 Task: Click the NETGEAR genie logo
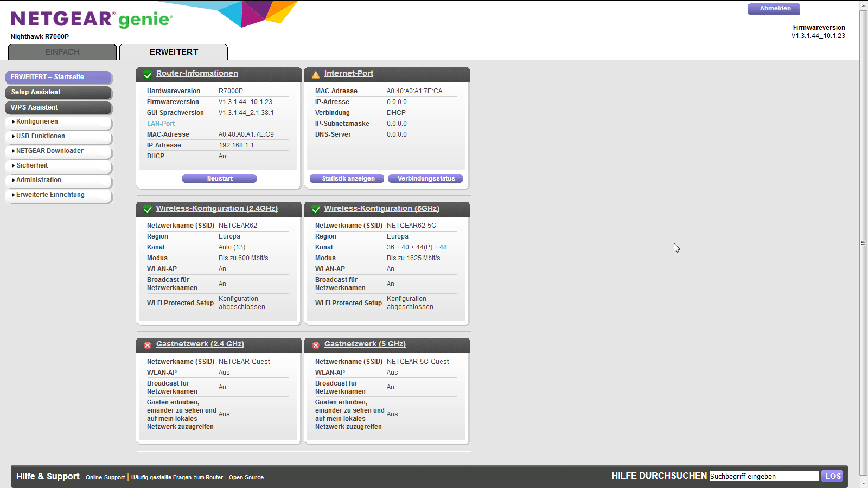pyautogui.click(x=92, y=19)
